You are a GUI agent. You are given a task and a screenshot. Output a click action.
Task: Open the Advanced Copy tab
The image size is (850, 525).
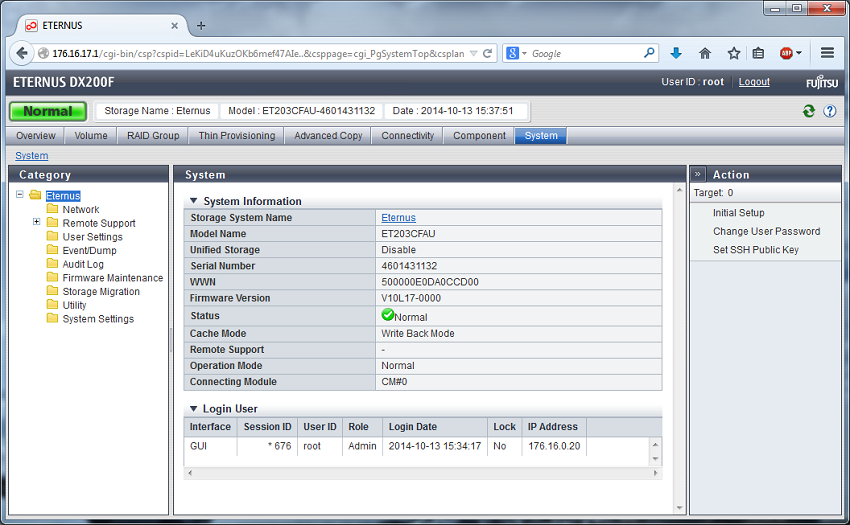(x=328, y=136)
